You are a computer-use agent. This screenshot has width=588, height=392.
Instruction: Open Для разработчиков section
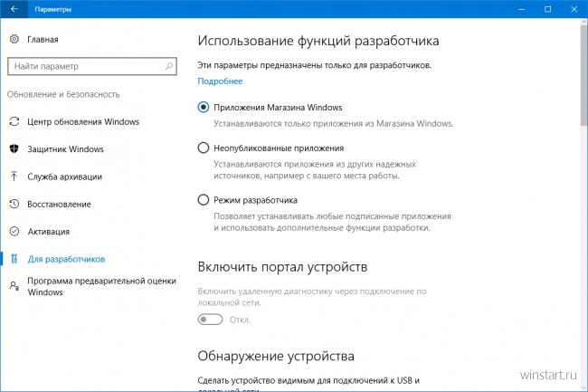click(x=66, y=259)
